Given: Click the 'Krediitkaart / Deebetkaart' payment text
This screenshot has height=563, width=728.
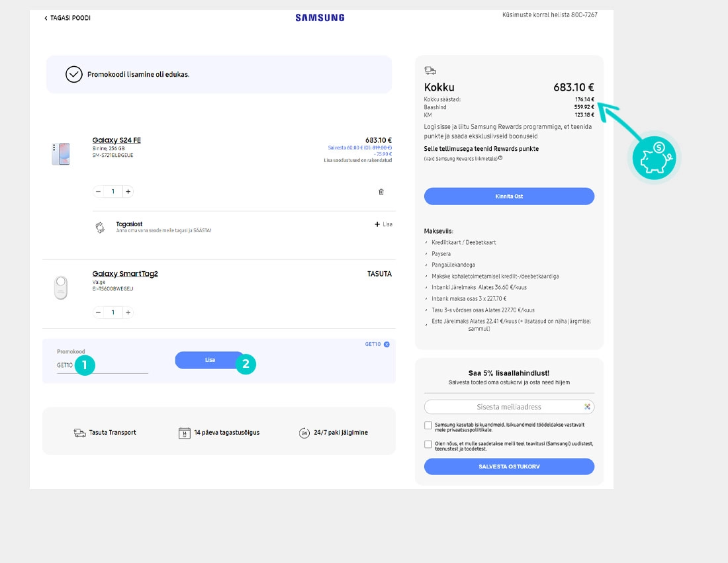Looking at the screenshot, I should pos(463,242).
